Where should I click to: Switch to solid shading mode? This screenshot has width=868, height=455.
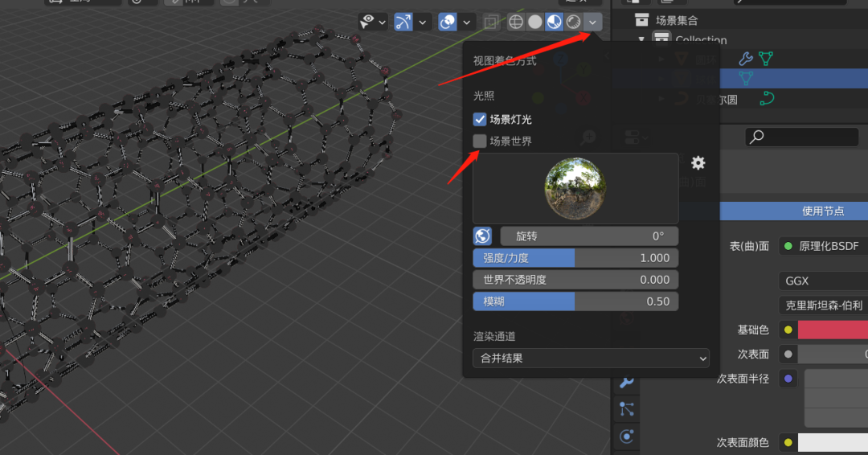(534, 22)
